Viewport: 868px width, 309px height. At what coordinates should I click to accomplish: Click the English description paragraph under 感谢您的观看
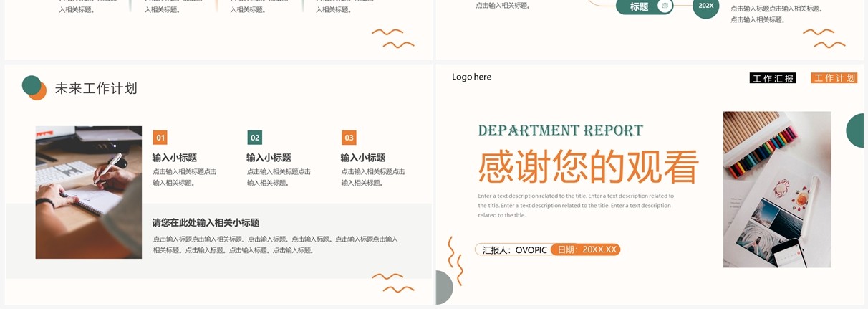pos(576,205)
